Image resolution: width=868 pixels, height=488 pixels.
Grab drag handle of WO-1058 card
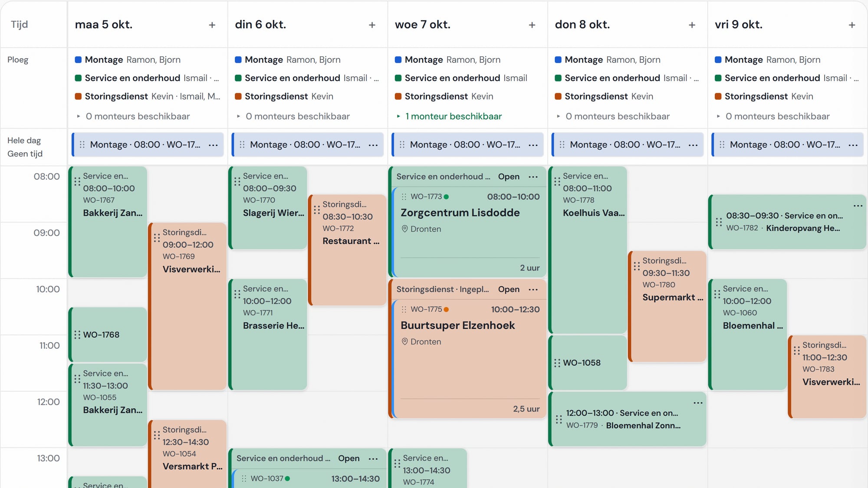click(x=557, y=363)
